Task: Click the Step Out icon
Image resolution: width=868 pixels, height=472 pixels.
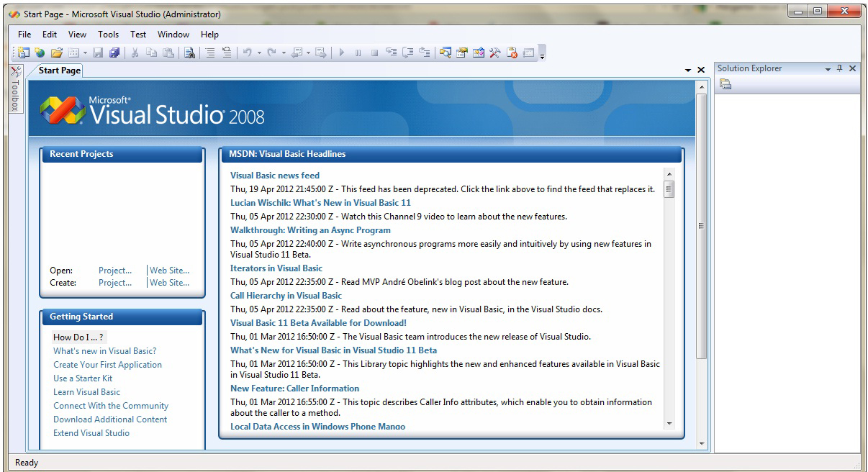Action: [426, 53]
